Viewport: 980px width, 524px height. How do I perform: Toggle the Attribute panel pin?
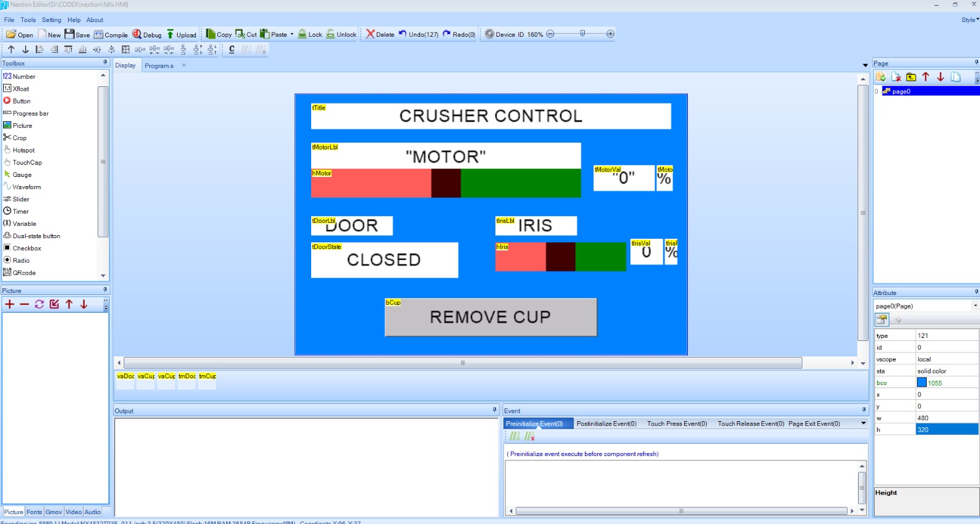(976, 292)
